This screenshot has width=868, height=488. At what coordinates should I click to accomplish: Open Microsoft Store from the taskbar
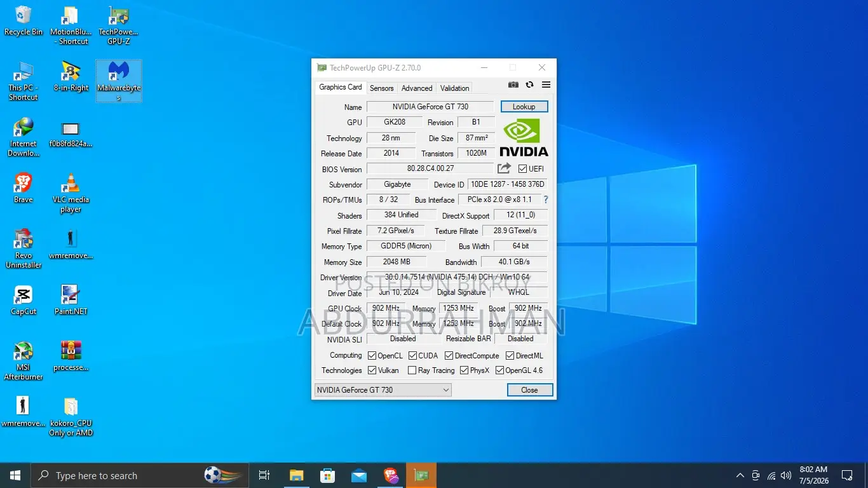pyautogui.click(x=327, y=475)
